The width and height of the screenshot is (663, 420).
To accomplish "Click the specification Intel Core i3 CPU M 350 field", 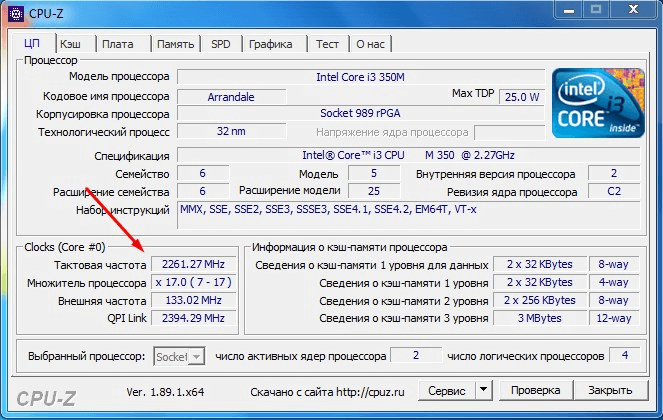I will pyautogui.click(x=408, y=155).
